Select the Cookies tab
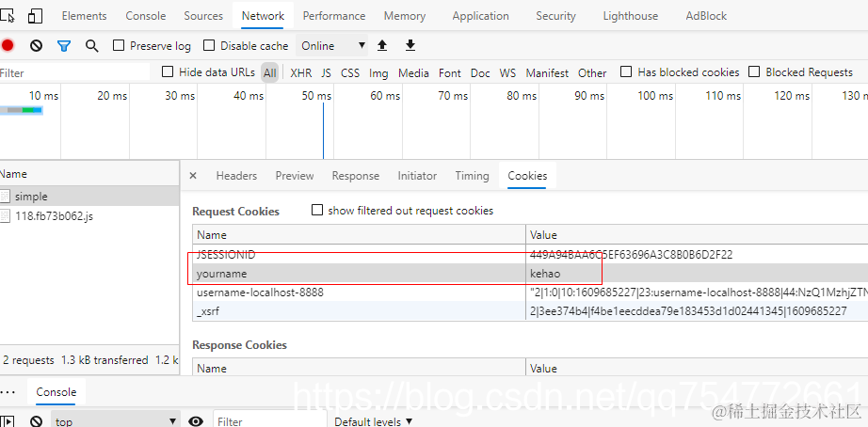Image resolution: width=868 pixels, height=427 pixels. 527,176
